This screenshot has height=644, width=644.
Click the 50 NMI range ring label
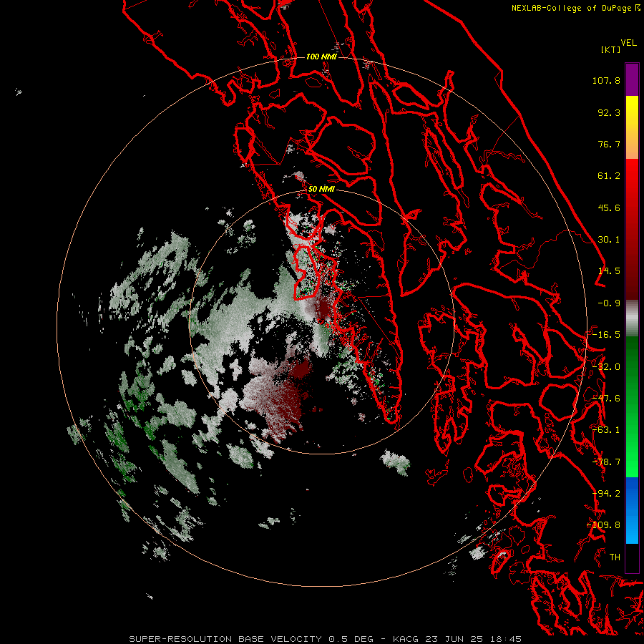point(321,189)
